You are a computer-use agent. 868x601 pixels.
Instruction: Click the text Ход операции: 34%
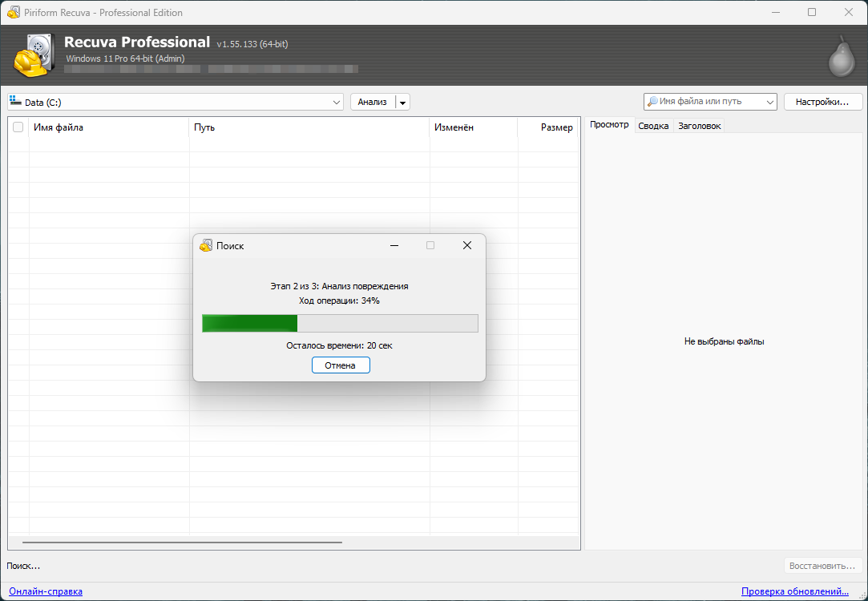(339, 300)
